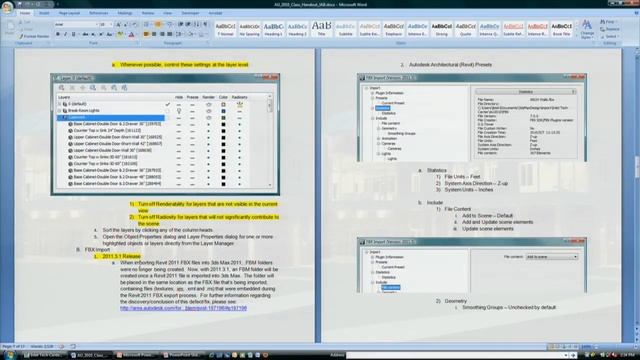Image resolution: width=640 pixels, height=360 pixels.
Task: Open Word Help question mark icon
Action: (636, 13)
